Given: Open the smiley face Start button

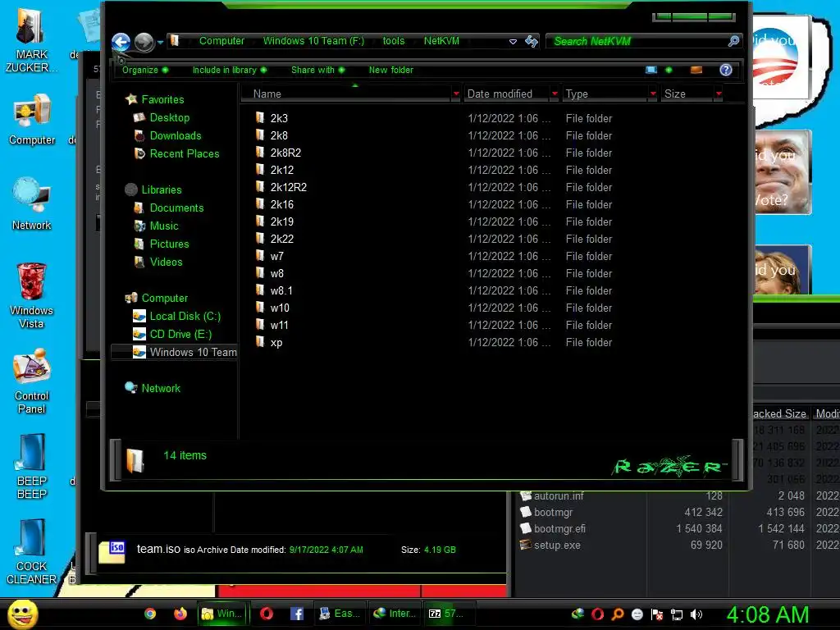Looking at the screenshot, I should [x=23, y=614].
